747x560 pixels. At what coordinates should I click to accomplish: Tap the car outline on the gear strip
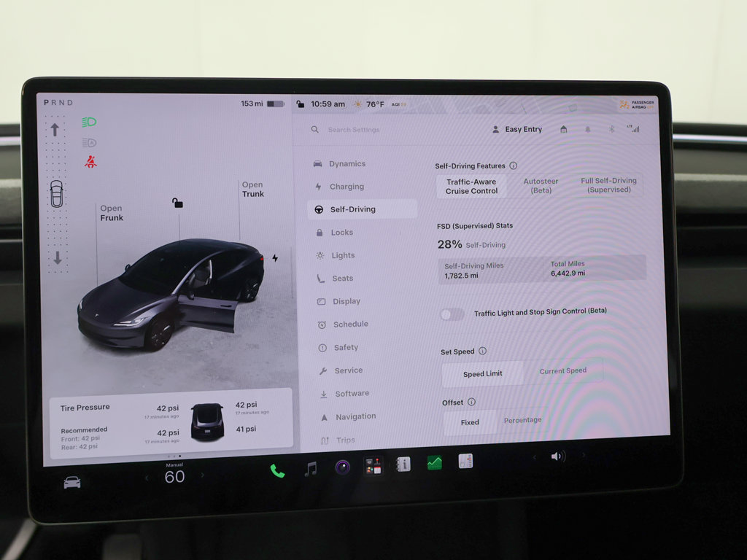point(57,194)
